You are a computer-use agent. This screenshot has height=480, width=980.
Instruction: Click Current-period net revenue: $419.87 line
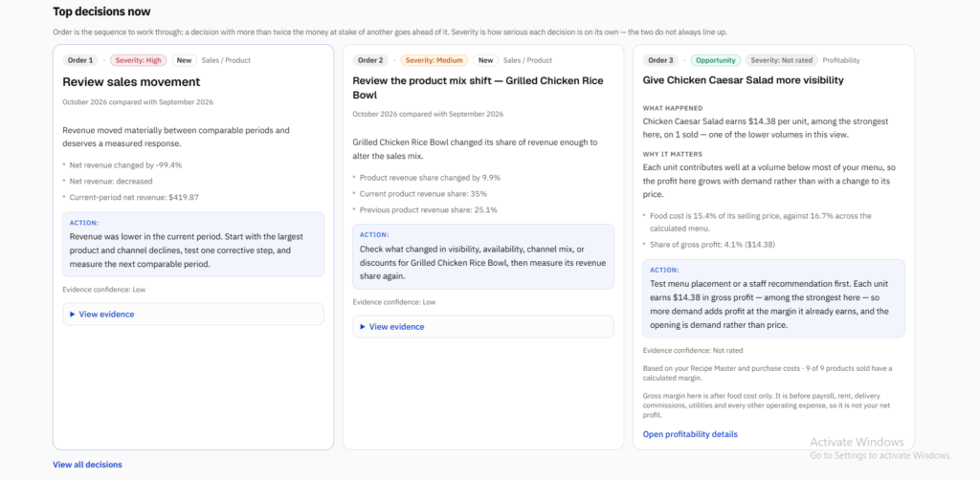[x=134, y=197]
